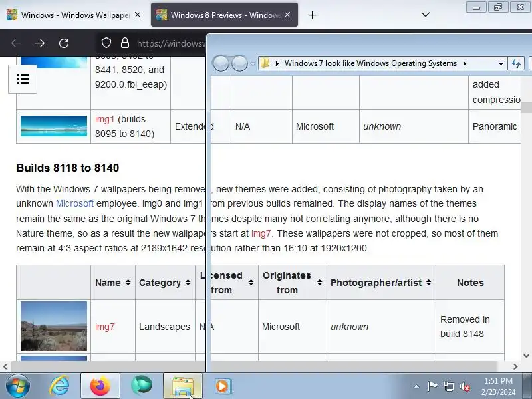Close the Windows 8 Previews tab

coord(287,15)
